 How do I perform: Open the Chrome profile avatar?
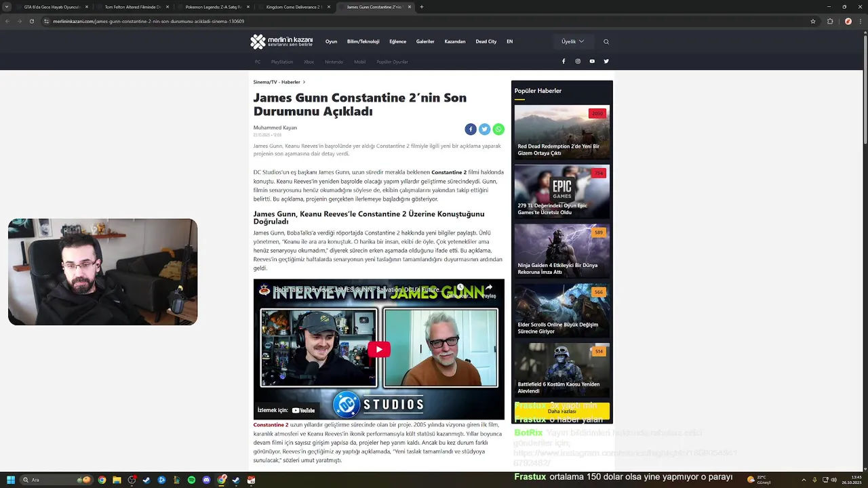click(x=848, y=21)
